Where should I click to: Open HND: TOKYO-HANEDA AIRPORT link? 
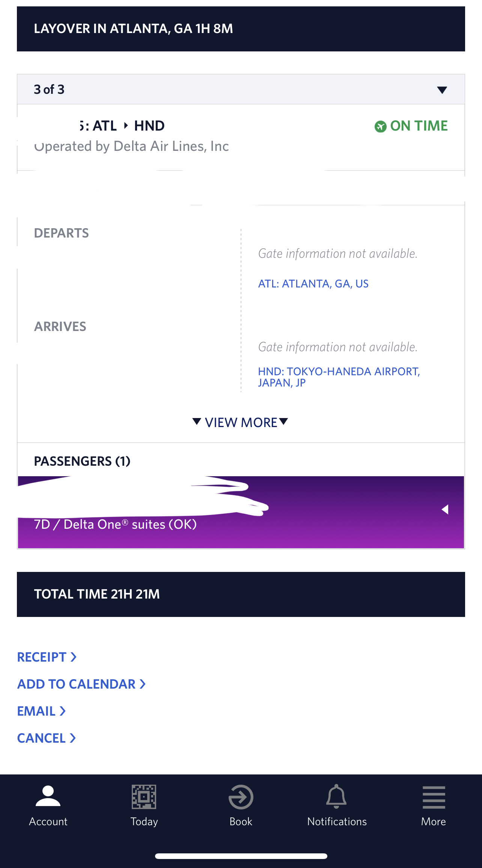coord(339,377)
